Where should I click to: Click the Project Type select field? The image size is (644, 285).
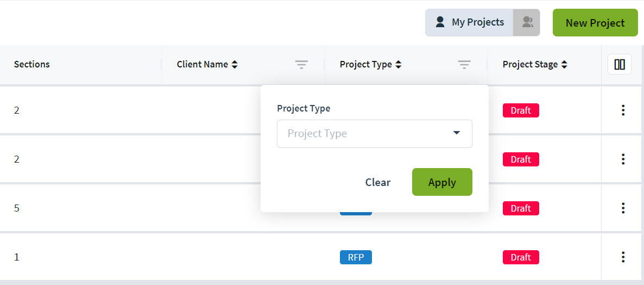[375, 134]
